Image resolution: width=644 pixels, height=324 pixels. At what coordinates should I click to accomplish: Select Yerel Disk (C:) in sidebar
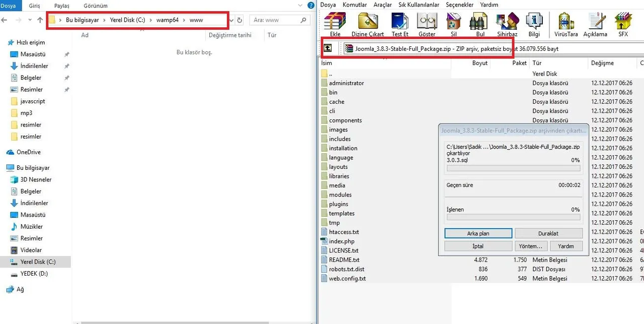click(x=35, y=262)
